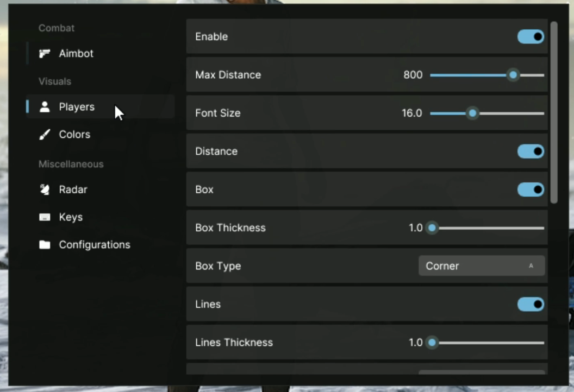Click the Radar satellite dish icon

pos(45,189)
